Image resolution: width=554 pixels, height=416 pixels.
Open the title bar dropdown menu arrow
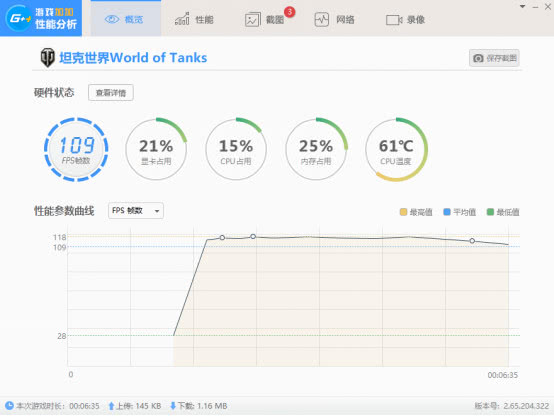(523, 6)
